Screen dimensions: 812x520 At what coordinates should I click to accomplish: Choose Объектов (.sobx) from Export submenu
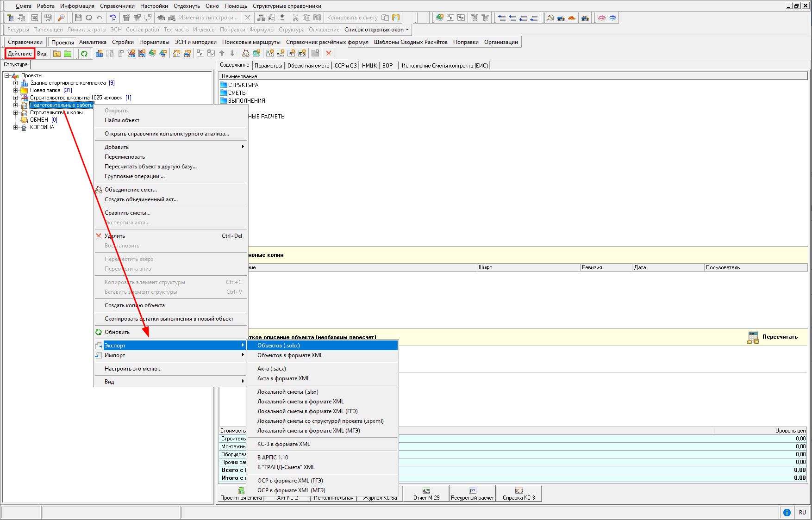[x=279, y=346]
